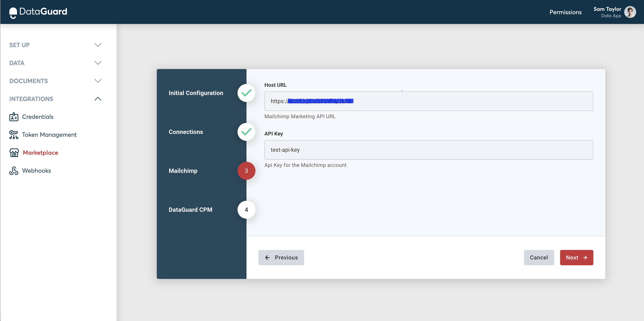Expand the DOCUMENTS section chevron
Screen dimensions: 644x321
(x=98, y=81)
